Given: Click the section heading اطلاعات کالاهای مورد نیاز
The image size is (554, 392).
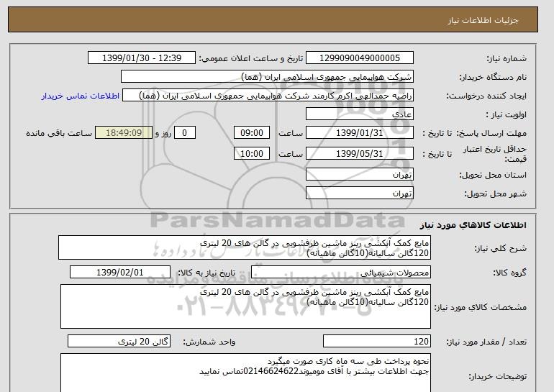Looking at the screenshot, I should [473, 225].
